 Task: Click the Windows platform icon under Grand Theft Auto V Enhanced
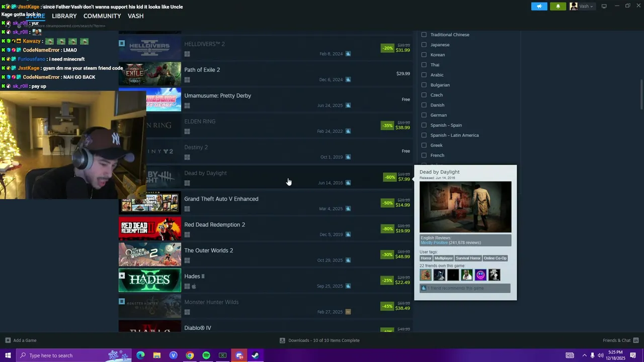[x=187, y=209]
